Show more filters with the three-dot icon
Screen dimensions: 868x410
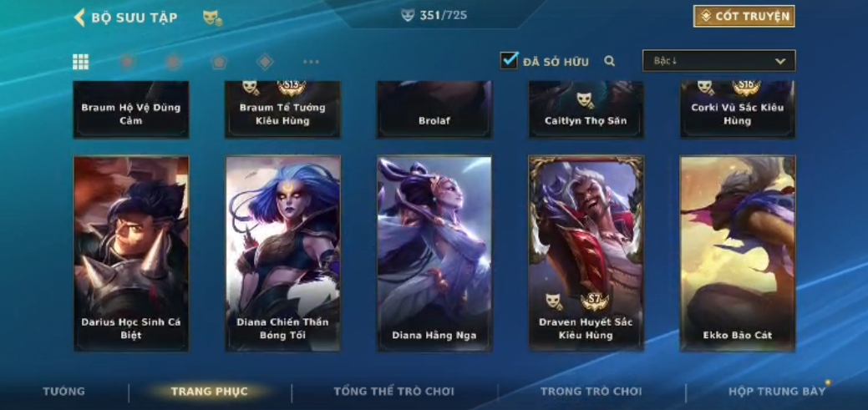pyautogui.click(x=311, y=62)
